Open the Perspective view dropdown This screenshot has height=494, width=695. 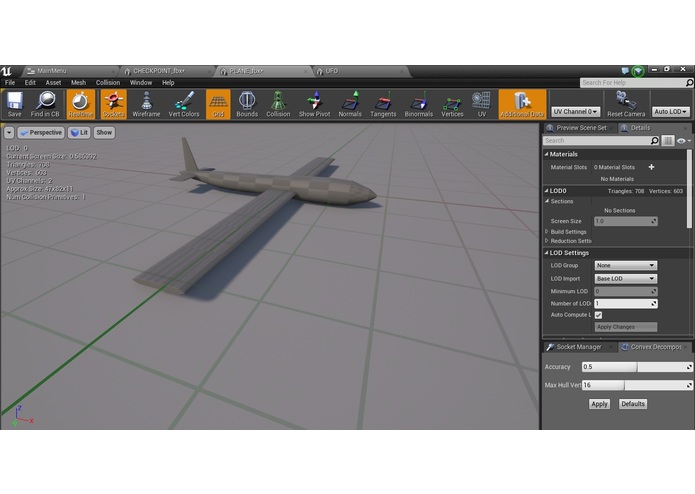click(x=41, y=132)
